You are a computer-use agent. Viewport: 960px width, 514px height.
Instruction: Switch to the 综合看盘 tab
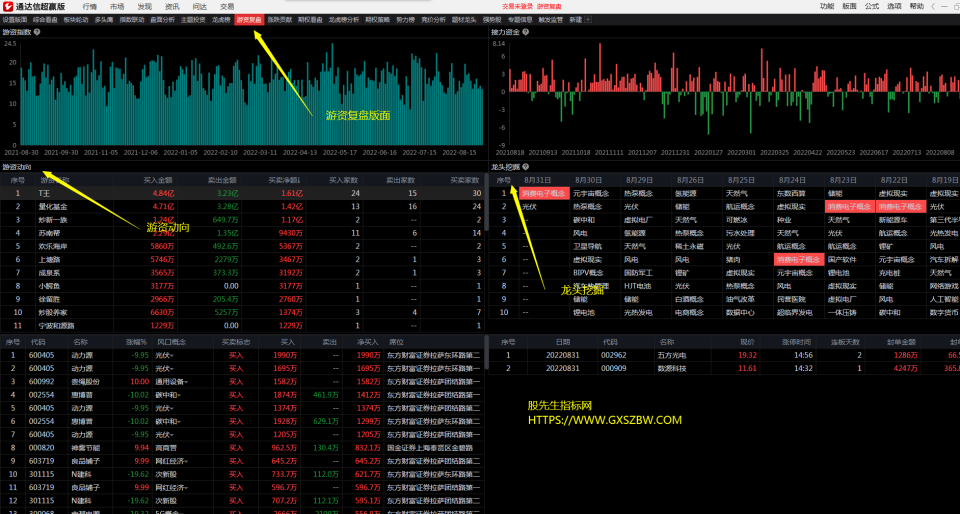tap(45, 20)
